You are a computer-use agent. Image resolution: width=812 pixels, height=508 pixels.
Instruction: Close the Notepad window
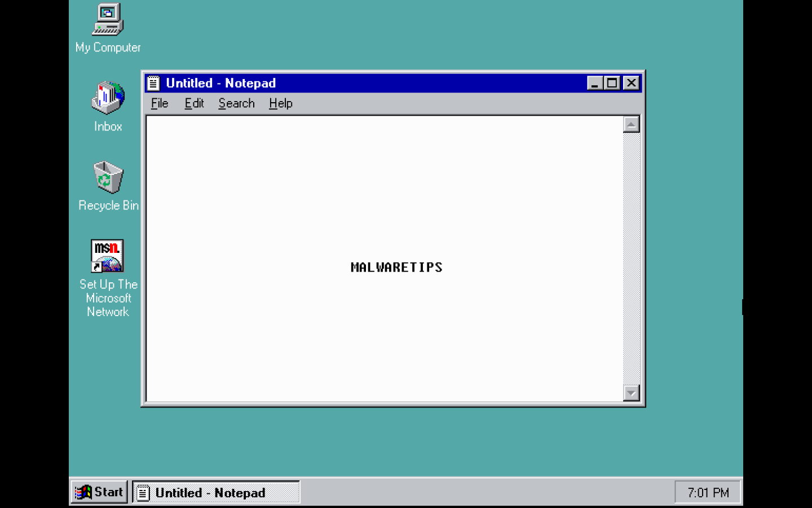[632, 84]
